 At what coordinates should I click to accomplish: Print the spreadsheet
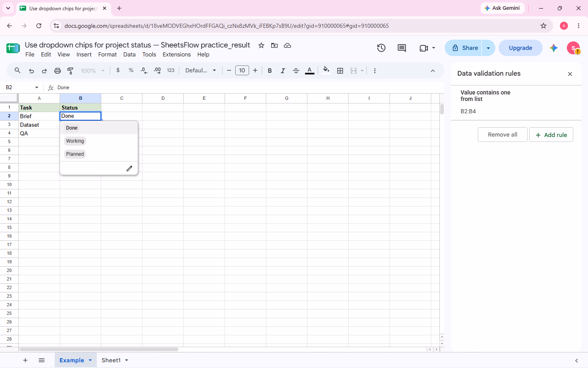[x=58, y=70]
